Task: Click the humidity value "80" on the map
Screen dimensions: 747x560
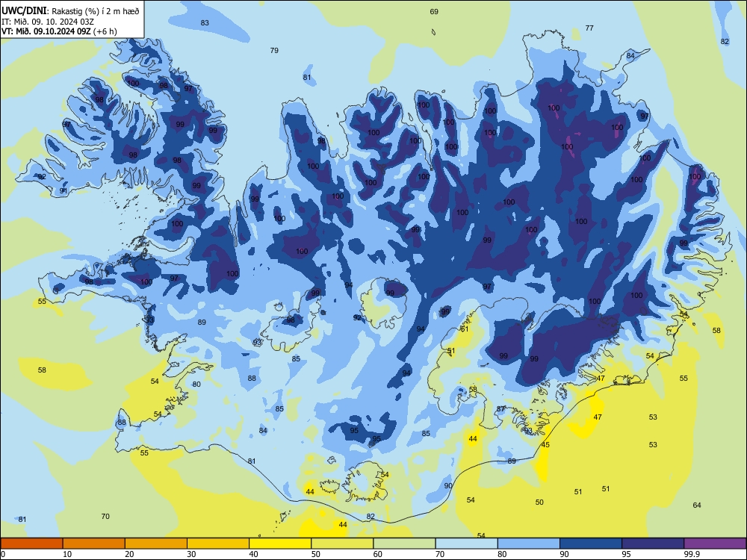Action: point(196,385)
